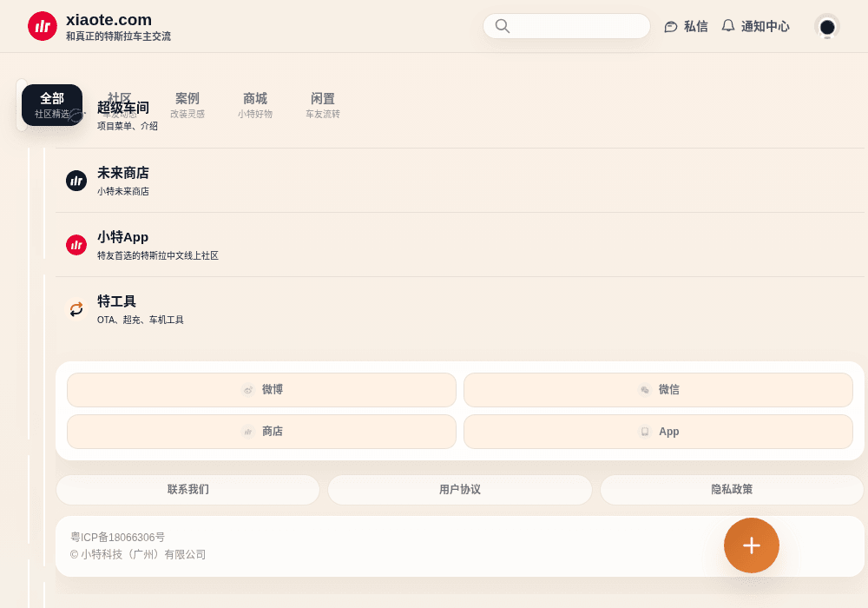
Task: Click the xiaote.com red logo icon
Action: pos(43,26)
